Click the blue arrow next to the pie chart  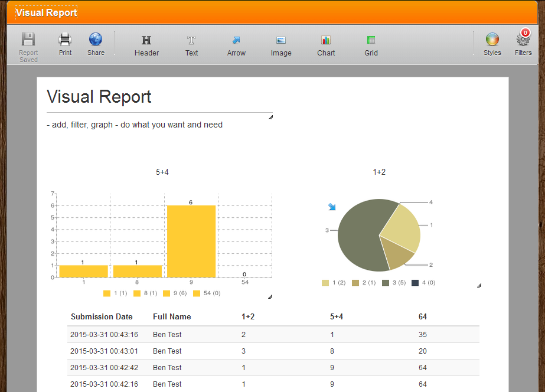click(x=332, y=207)
